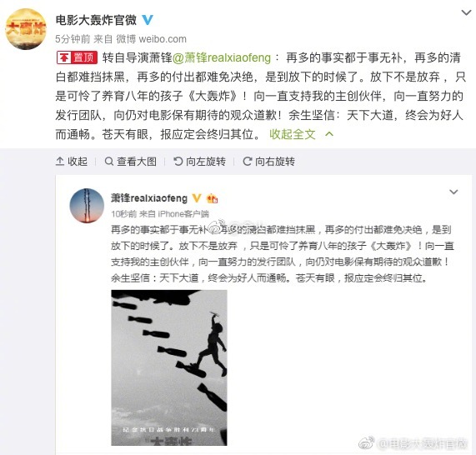Screen dimensions: 476x455
Task: Click the red 置顶 pinned tag
Action: [x=77, y=57]
